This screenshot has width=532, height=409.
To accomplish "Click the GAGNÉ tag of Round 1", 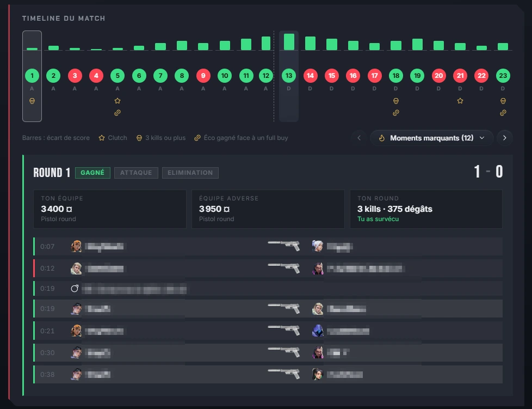I will [92, 173].
